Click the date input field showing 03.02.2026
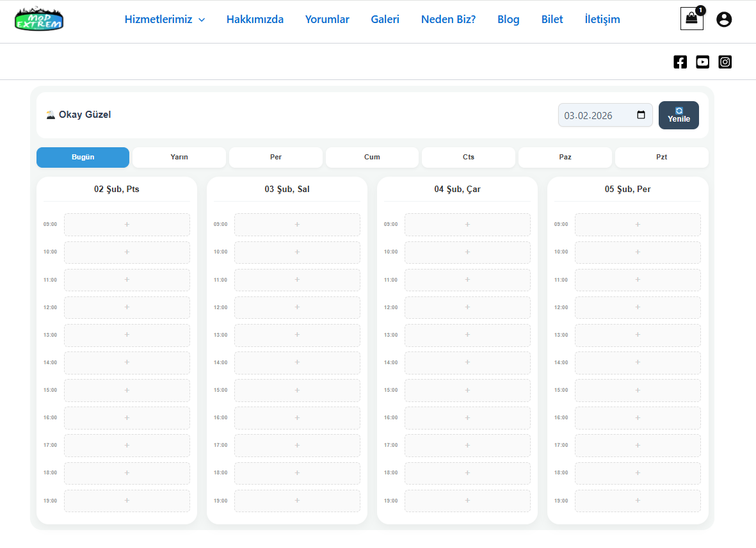This screenshot has width=756, height=548. click(595, 115)
